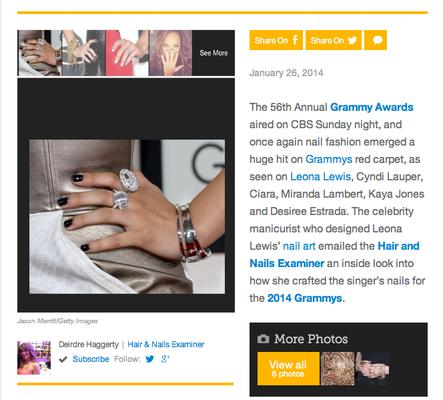Viewport: 443px width, 400px height.
Task: Select the red dress hand thumbnail
Action: [127, 53]
